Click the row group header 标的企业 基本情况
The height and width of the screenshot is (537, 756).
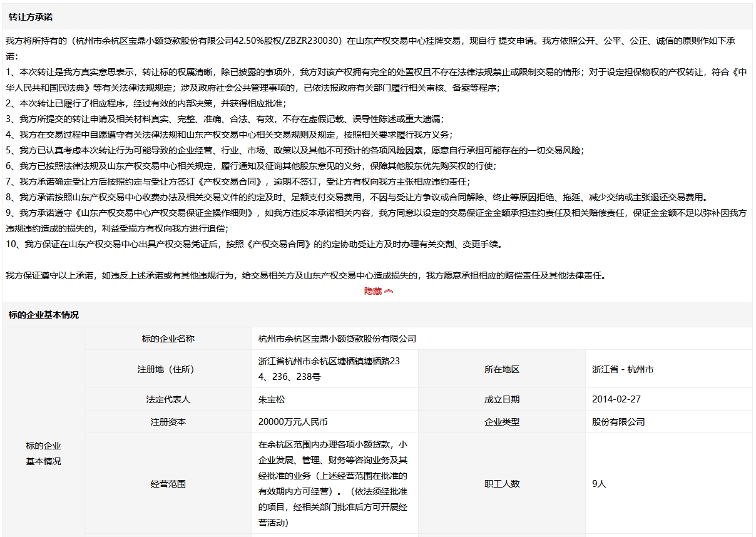click(43, 454)
